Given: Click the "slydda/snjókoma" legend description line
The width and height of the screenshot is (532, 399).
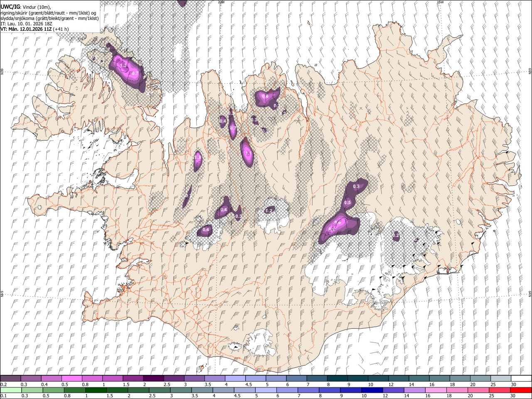Looking at the screenshot, I should (x=49, y=18).
